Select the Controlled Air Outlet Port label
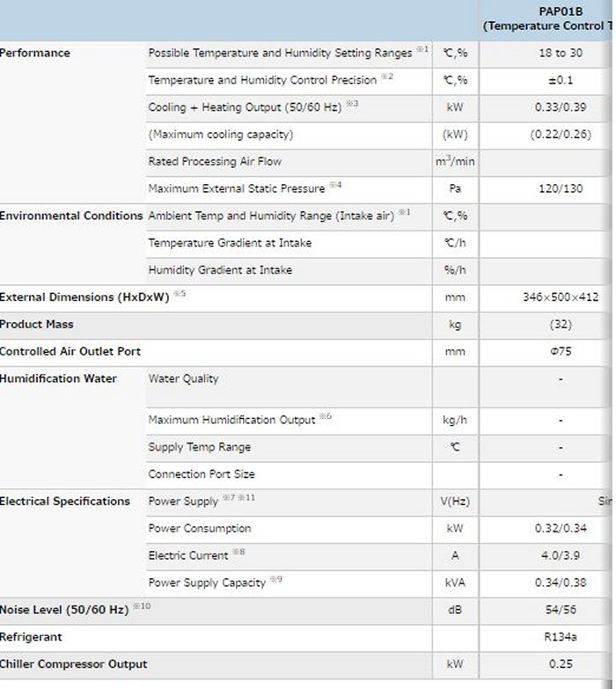The height and width of the screenshot is (689, 616). 70,351
